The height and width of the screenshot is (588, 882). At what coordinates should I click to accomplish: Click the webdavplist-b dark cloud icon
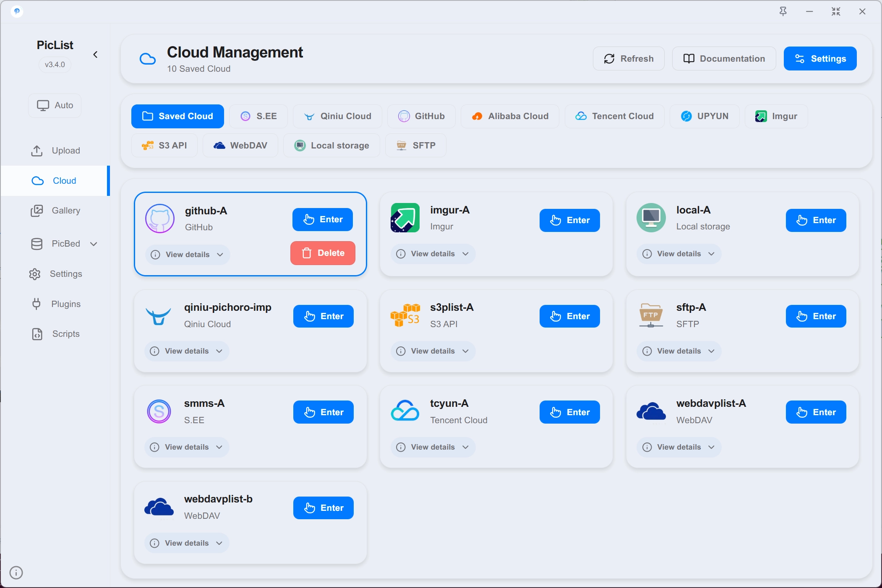(159, 507)
